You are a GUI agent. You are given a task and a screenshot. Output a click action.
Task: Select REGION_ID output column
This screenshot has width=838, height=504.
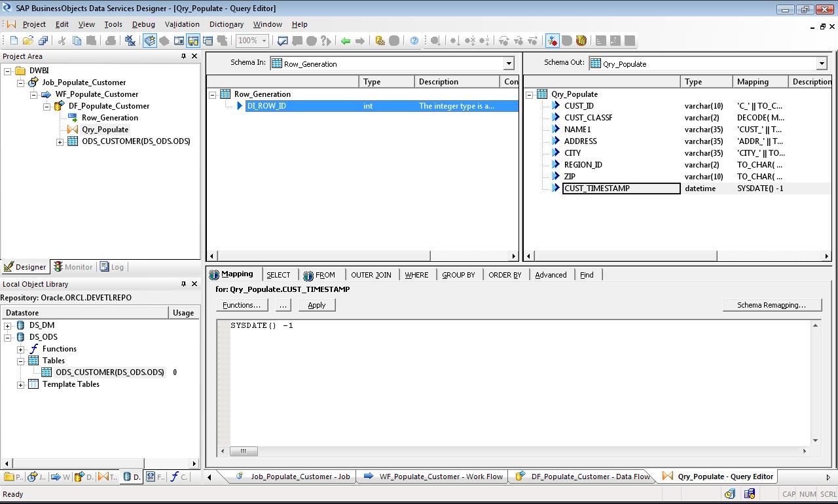pyautogui.click(x=583, y=165)
